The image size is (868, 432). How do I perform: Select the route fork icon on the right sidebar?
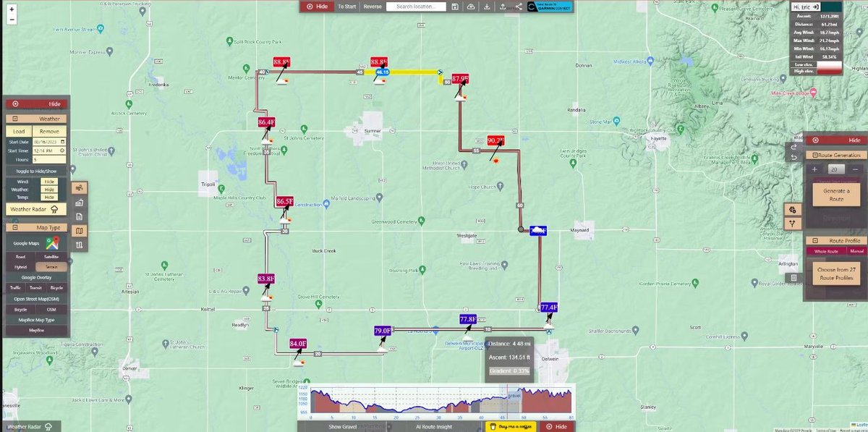point(792,223)
